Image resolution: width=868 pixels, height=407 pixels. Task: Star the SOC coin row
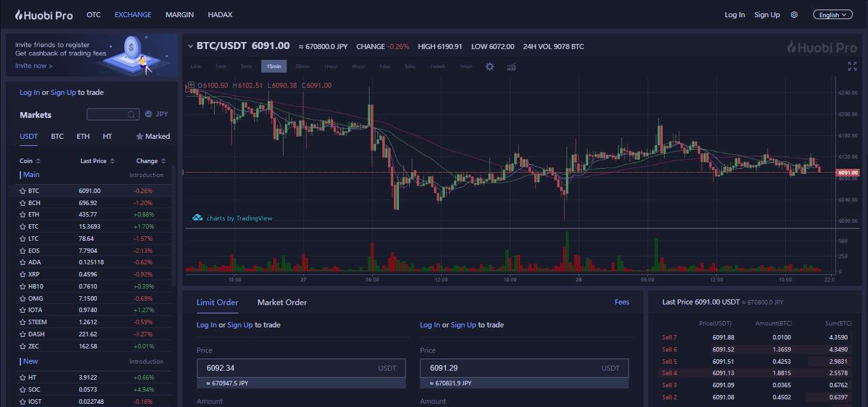[23, 389]
